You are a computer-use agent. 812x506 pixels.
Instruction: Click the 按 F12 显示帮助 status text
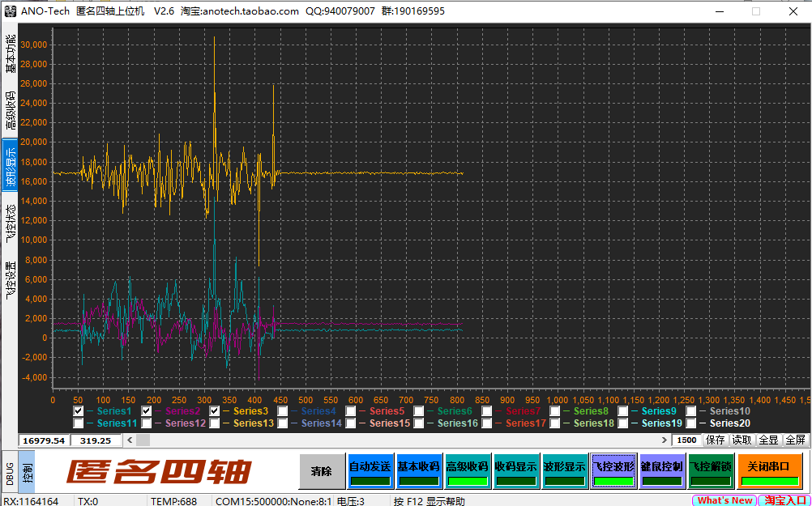[429, 501]
